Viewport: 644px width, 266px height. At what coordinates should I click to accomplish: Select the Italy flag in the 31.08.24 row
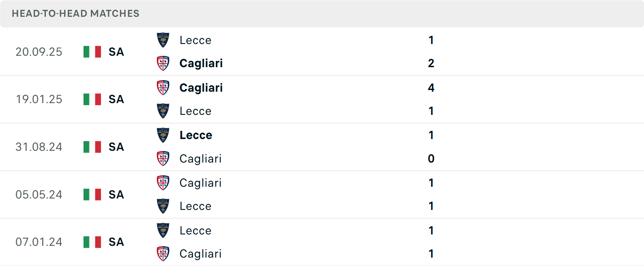(92, 147)
